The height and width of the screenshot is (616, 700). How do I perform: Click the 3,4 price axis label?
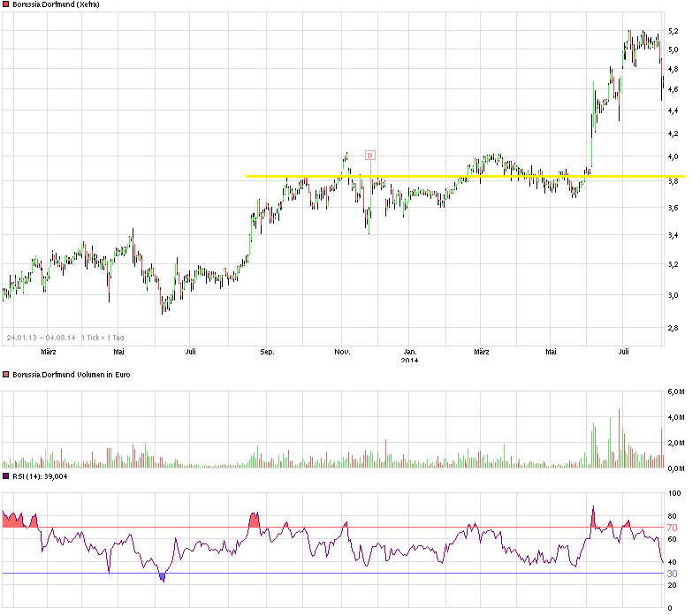[673, 235]
